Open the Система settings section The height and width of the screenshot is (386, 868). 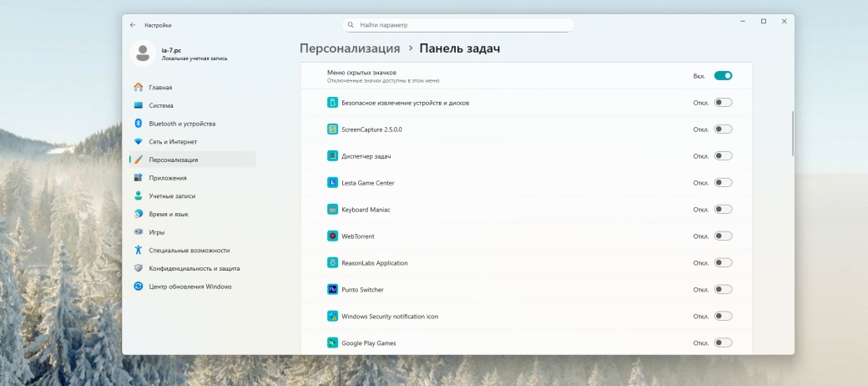192,105
